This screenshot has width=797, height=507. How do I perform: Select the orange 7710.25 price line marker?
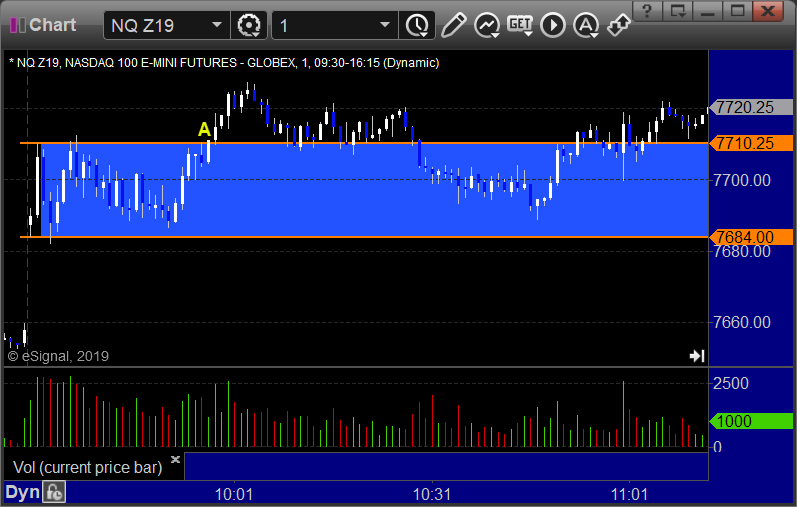click(x=751, y=143)
